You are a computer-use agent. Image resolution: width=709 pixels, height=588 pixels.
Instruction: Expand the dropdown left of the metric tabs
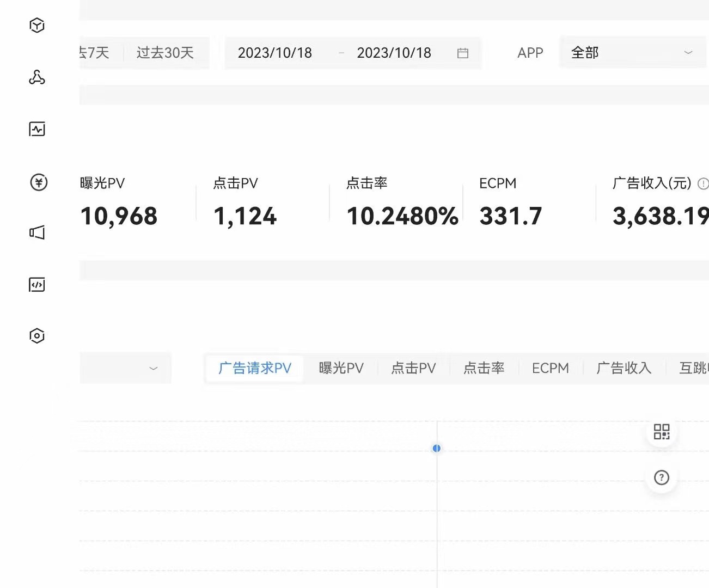coord(126,369)
